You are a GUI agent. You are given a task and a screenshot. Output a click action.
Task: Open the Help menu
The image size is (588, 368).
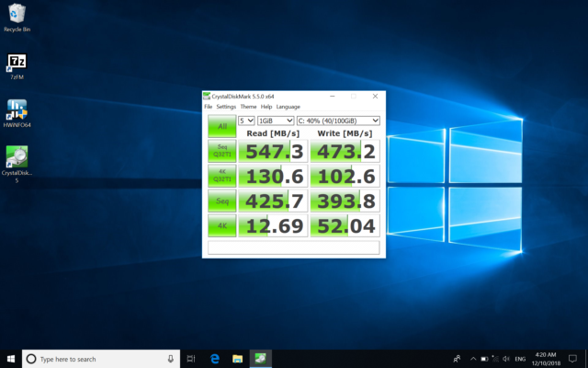tap(266, 107)
